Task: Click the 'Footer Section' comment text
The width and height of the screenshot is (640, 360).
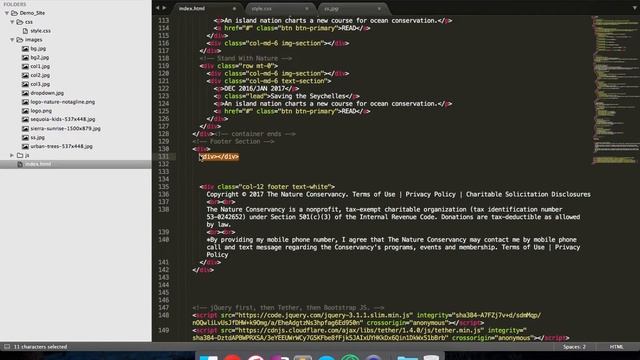Action: click(x=233, y=142)
